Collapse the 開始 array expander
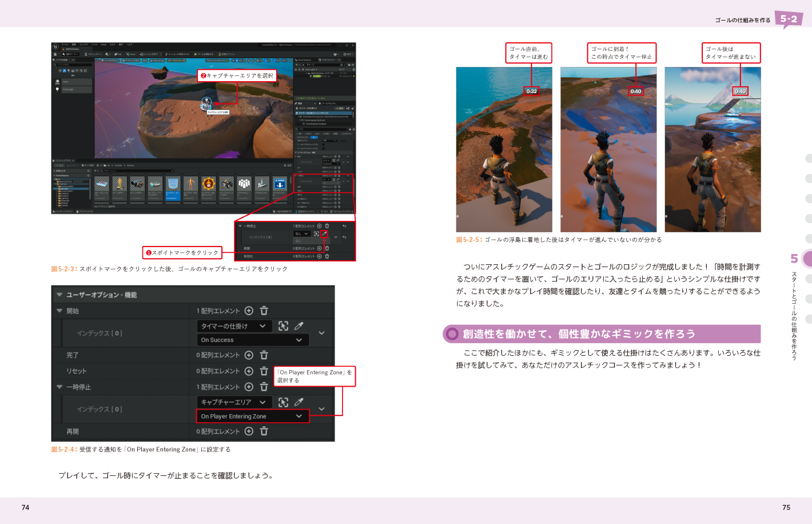This screenshot has width=812, height=524. point(59,311)
